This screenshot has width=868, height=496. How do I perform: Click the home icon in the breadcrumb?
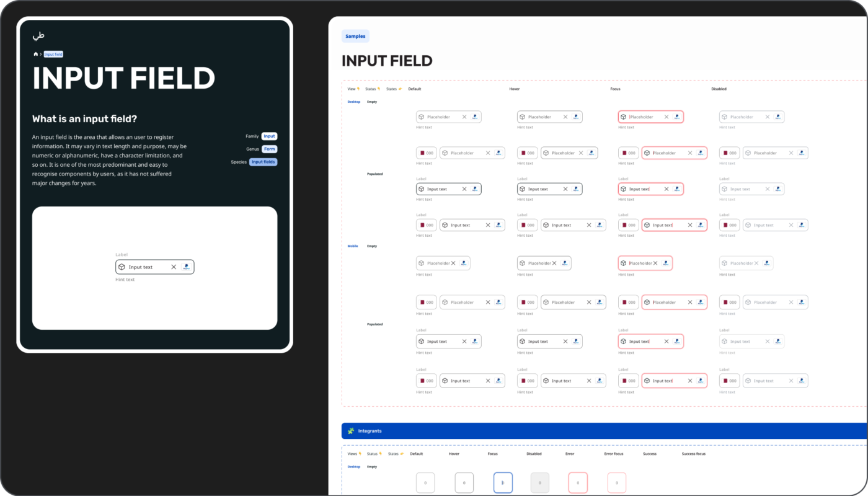point(36,55)
